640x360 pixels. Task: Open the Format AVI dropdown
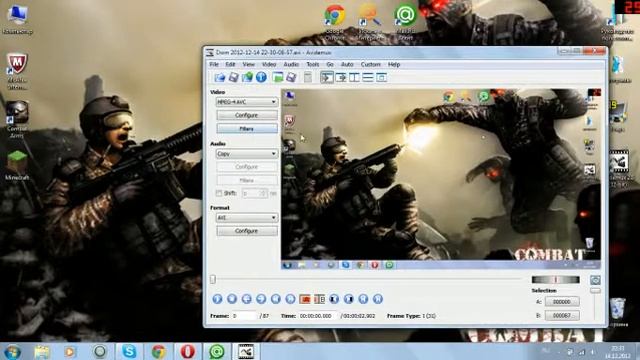tap(247, 218)
